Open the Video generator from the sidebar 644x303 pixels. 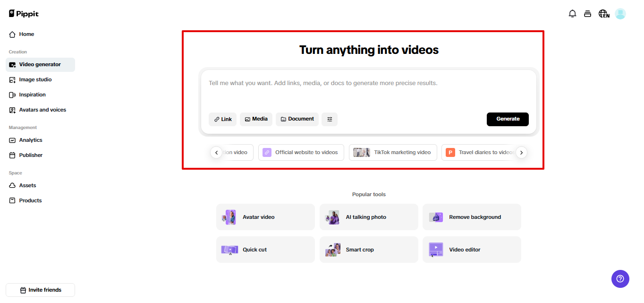point(40,64)
